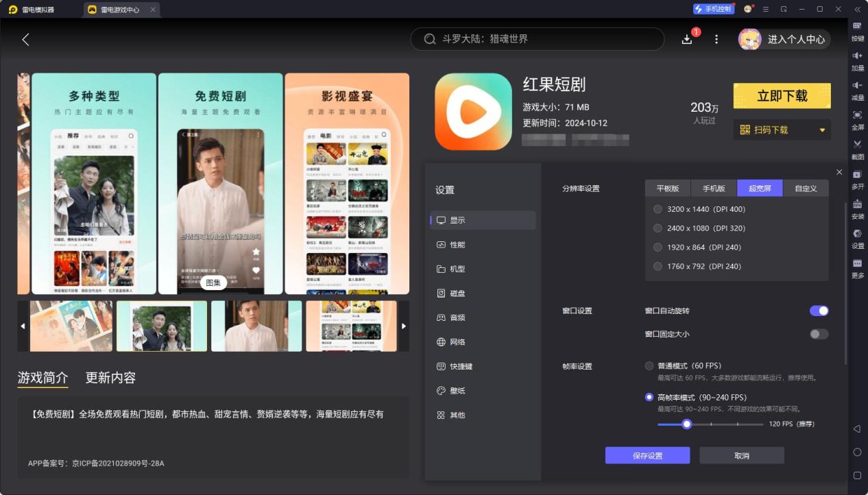Select 普通模式 (60 FPS) radio
This screenshot has height=495, width=868.
pyautogui.click(x=649, y=365)
